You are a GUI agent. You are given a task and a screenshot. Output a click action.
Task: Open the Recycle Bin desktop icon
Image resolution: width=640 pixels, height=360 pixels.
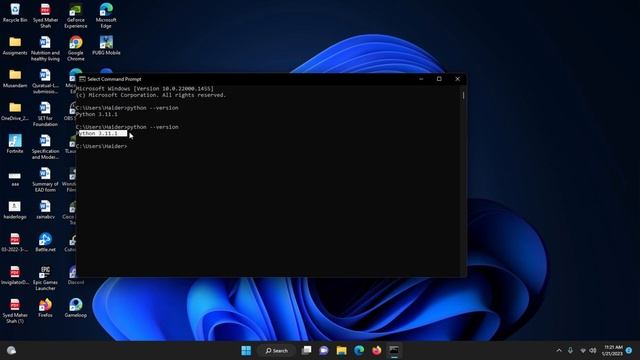click(x=15, y=13)
